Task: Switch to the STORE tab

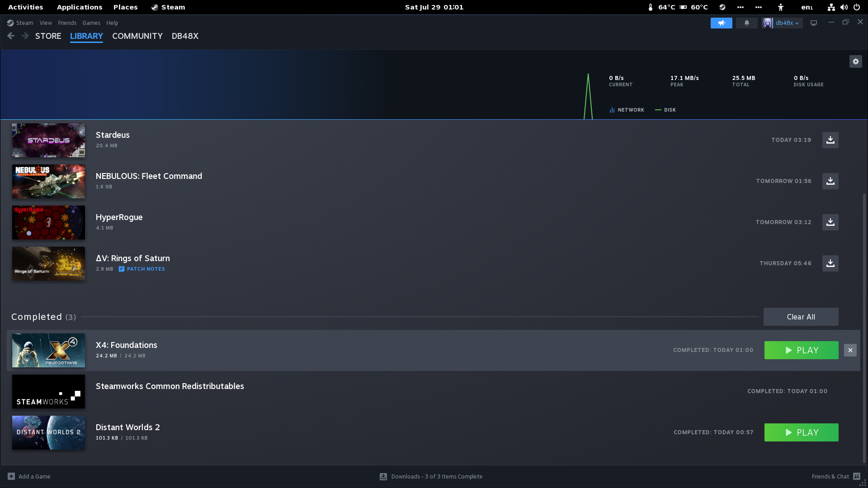Action: 48,36
